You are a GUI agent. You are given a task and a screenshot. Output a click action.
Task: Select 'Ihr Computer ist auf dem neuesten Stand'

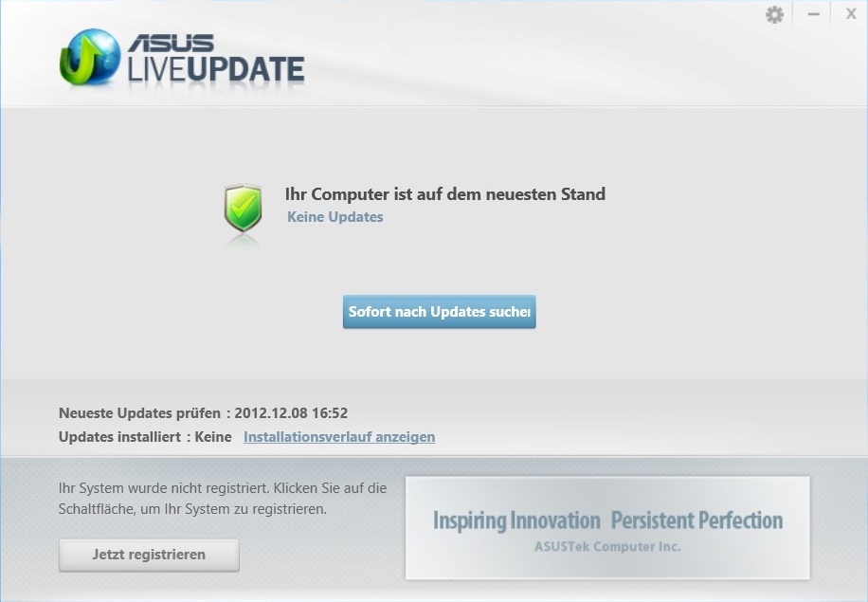445,194
